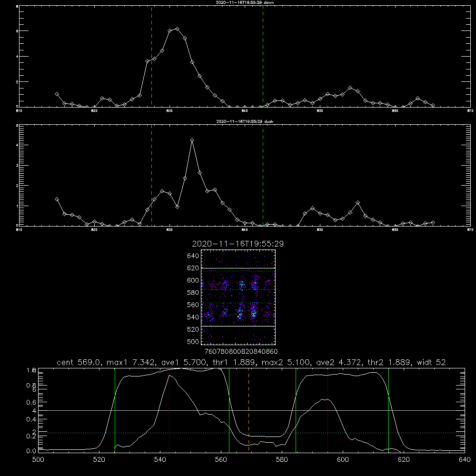The height and width of the screenshot is (476, 476).
Task: Click the peak diamond marker in the dusk plot
Action: click(192, 140)
